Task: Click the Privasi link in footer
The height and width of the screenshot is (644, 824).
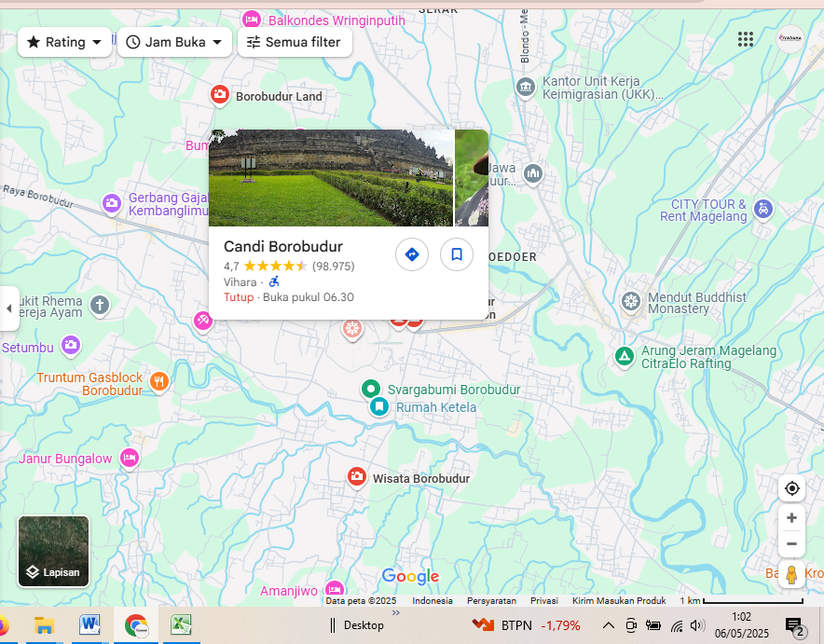Action: (x=543, y=601)
